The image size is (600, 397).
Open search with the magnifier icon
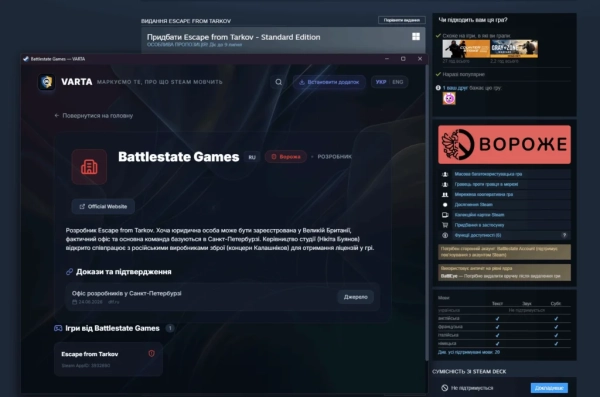[x=279, y=82]
